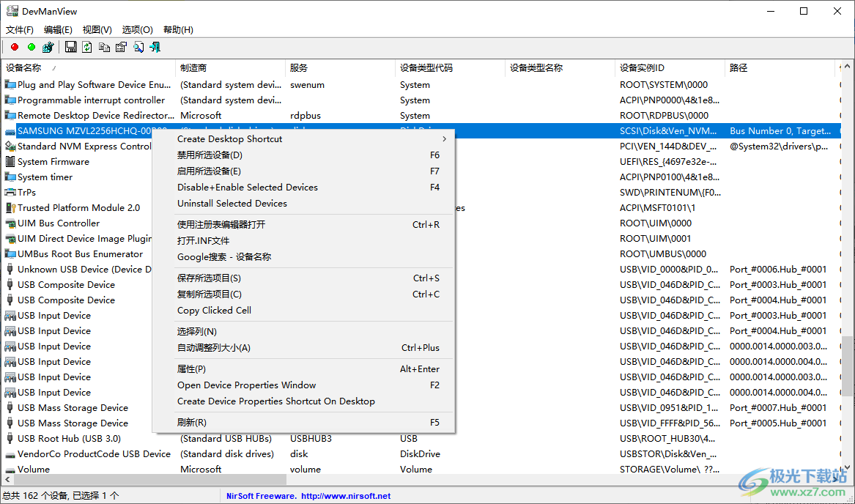The image size is (855, 504).
Task: Save selected items using floppy disk icon
Action: pyautogui.click(x=71, y=47)
